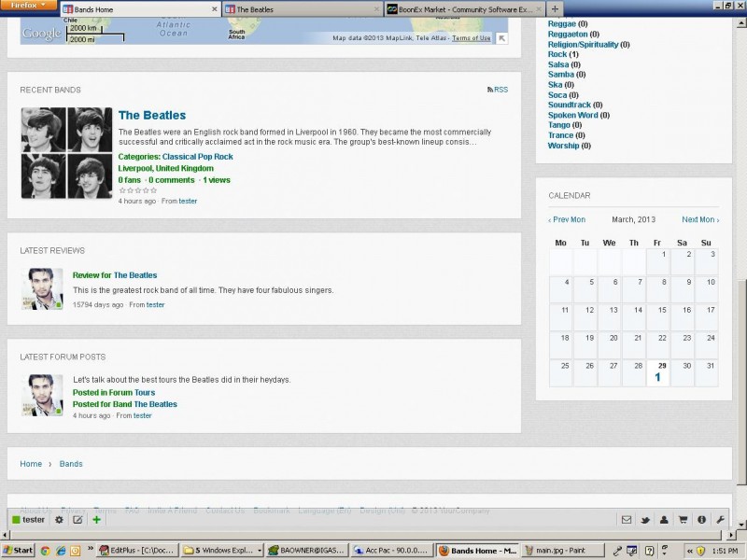Viewport: 747px width, 560px height.
Task: Click the bird icon in bottom toolbar
Action: 645,520
